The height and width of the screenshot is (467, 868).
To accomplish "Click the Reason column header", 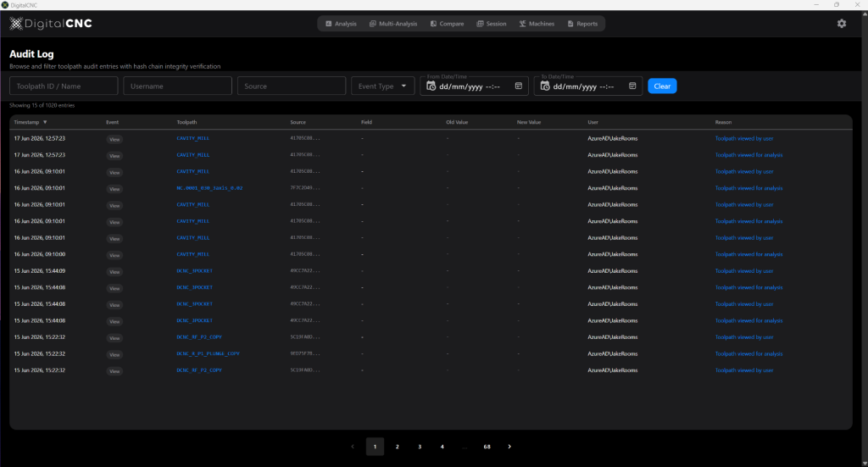I will pos(723,122).
